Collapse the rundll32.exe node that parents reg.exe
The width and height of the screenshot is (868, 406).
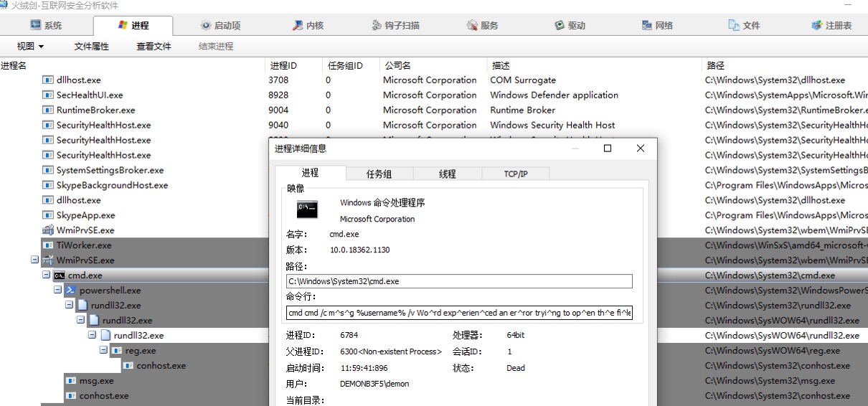(92, 336)
